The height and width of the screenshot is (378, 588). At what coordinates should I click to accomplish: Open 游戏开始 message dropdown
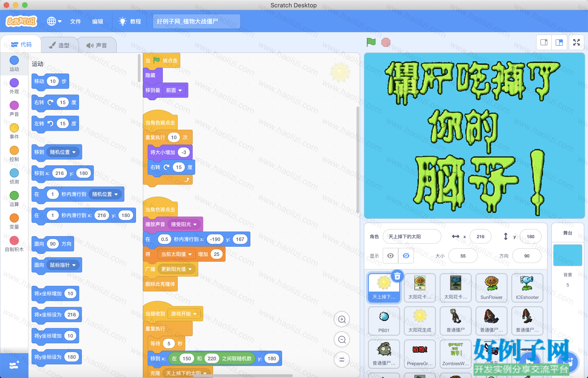[184, 314]
